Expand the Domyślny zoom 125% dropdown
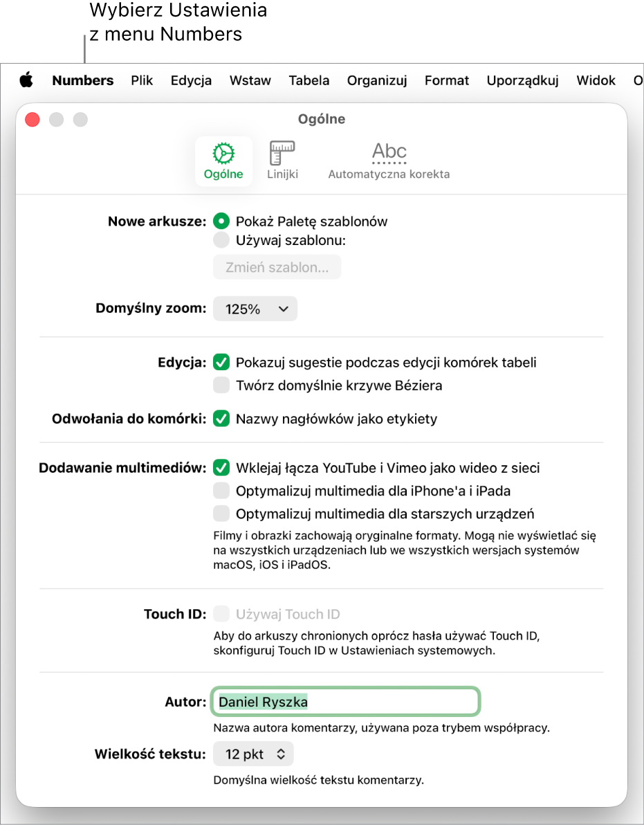This screenshot has width=644, height=825. [255, 308]
